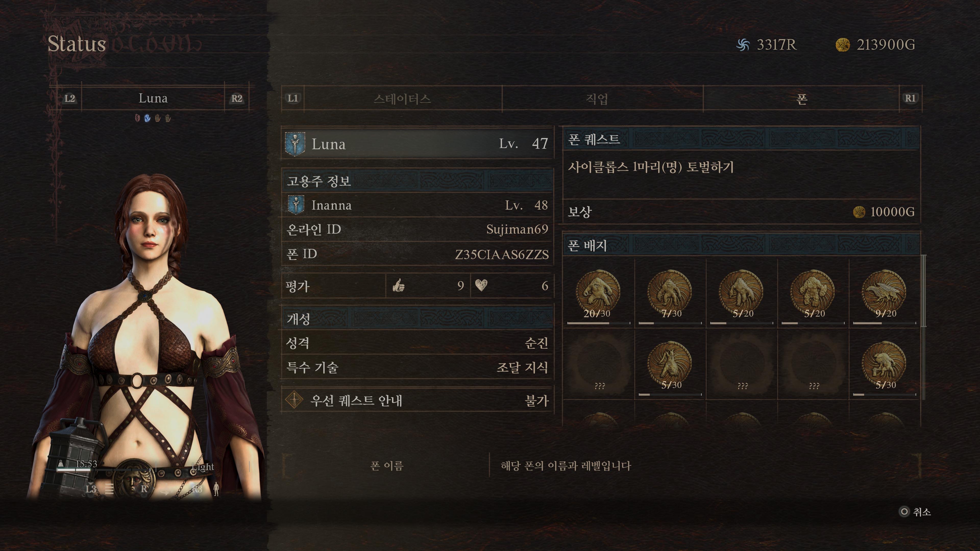Switch to the 직업 tab
Viewport: 980px width, 551px height.
pyautogui.click(x=597, y=99)
